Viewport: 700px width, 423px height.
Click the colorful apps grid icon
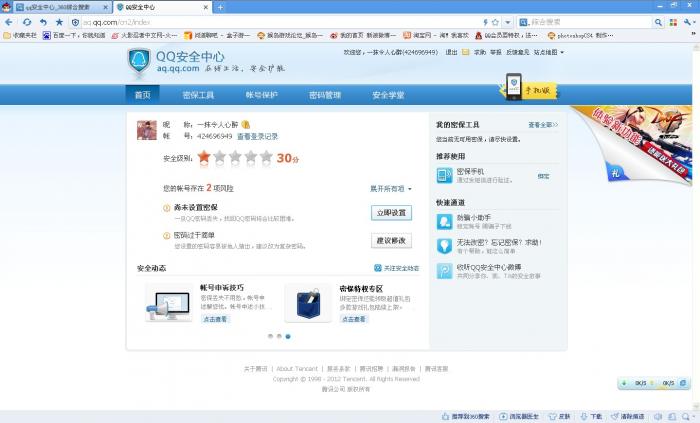(673, 22)
